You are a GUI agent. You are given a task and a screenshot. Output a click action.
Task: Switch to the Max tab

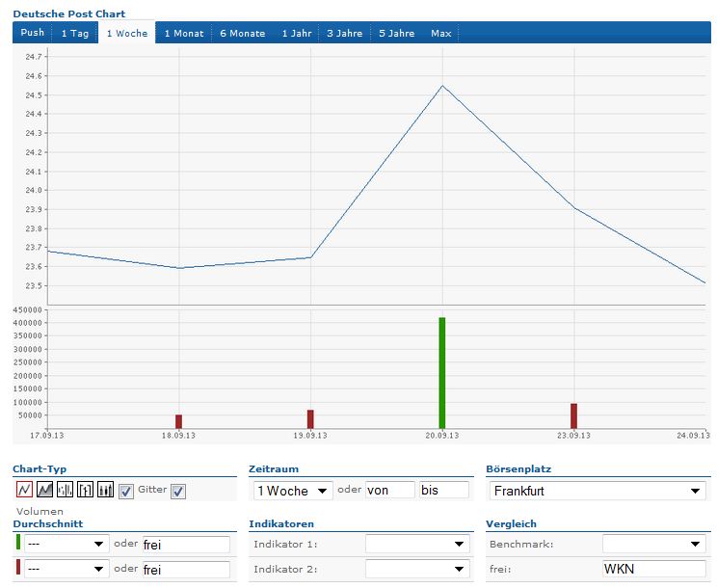(x=440, y=33)
